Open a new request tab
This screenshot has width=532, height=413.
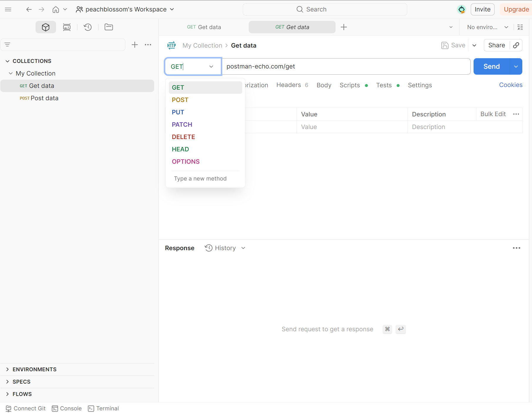(344, 27)
